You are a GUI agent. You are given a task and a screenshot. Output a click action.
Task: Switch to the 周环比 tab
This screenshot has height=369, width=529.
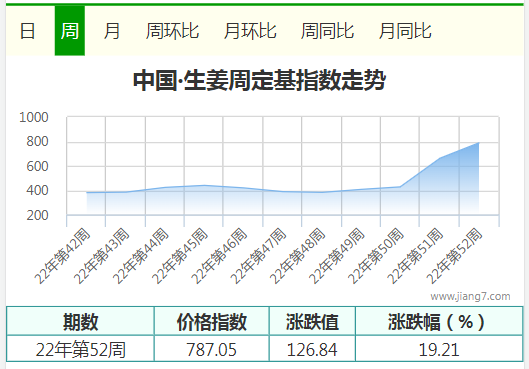(x=172, y=31)
